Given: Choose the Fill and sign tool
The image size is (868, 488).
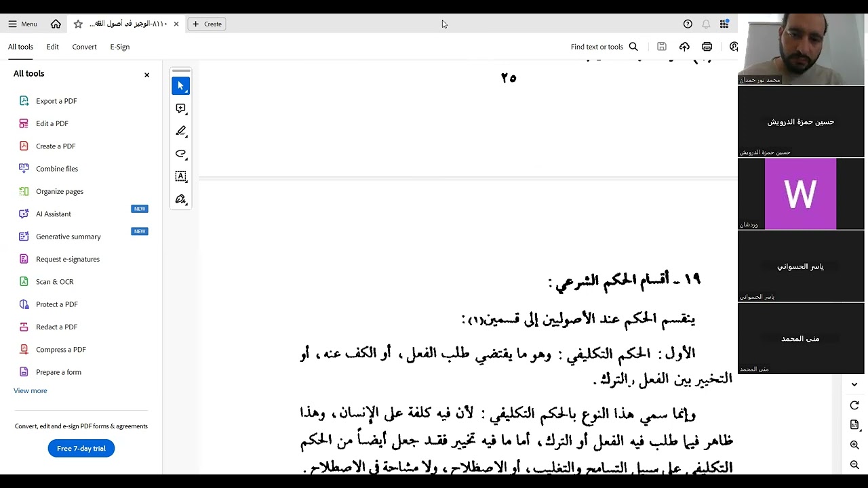Looking at the screenshot, I should pyautogui.click(x=180, y=199).
